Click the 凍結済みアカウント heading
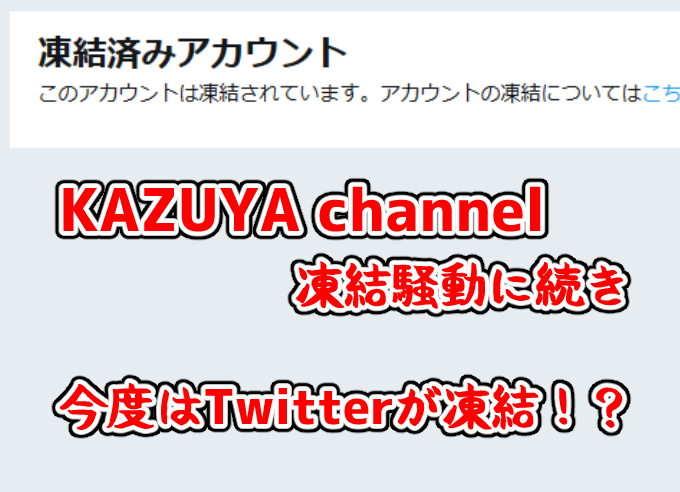Viewport: 680px width, 492px height. pos(193,53)
